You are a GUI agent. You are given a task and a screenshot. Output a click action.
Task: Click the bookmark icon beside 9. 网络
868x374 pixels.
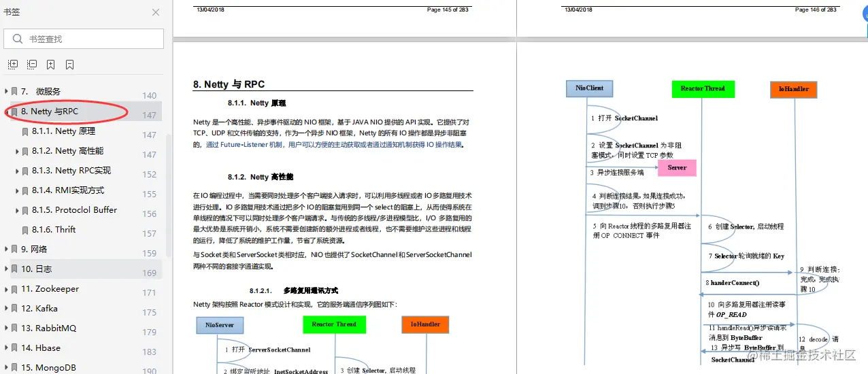[x=14, y=250]
